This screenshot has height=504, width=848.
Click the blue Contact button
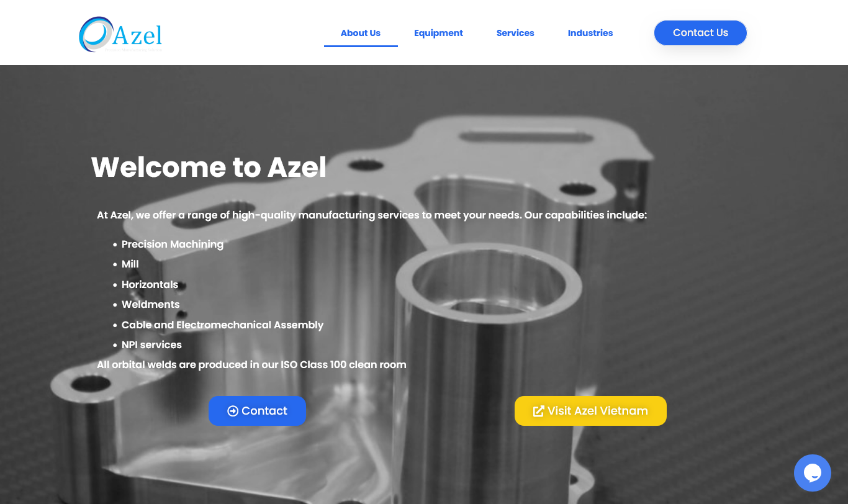pyautogui.click(x=257, y=411)
